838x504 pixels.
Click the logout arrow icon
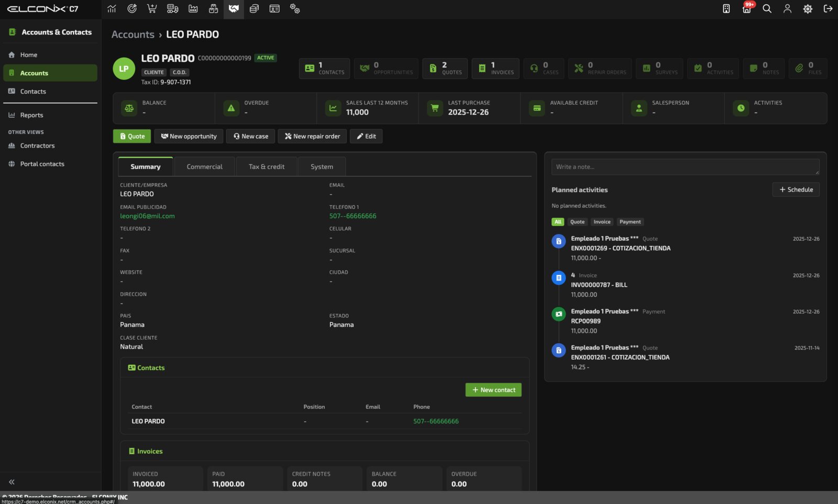click(828, 9)
